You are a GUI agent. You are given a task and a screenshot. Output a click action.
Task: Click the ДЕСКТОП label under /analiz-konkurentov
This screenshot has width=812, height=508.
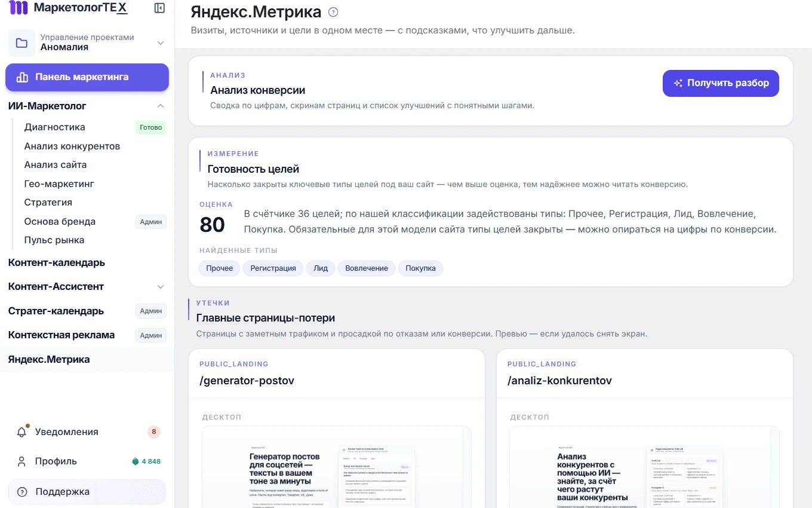(530, 417)
